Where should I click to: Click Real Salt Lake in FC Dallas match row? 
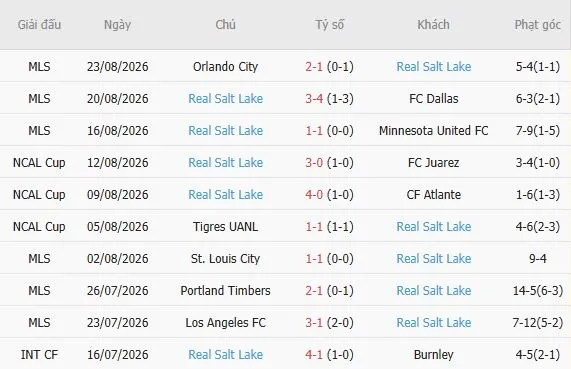click(225, 99)
